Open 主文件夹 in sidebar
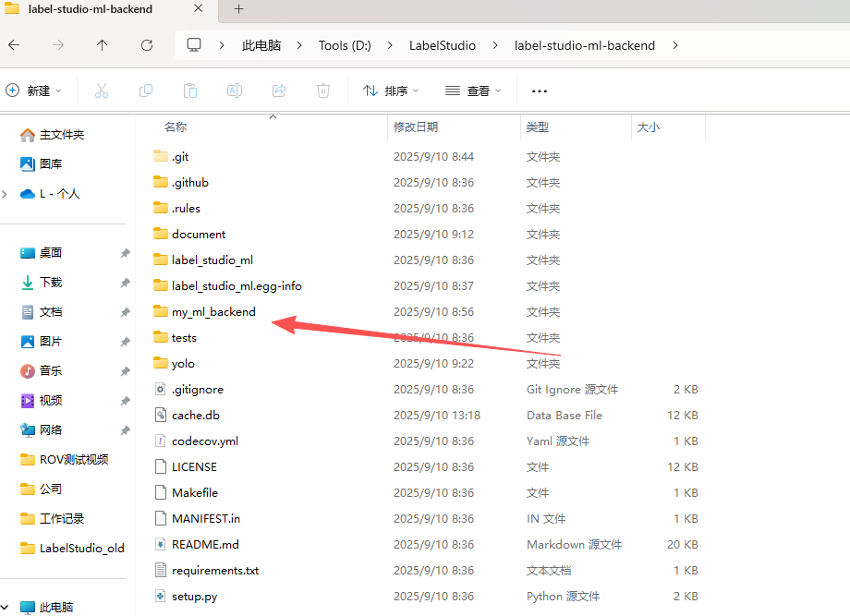850x616 pixels. (52, 134)
